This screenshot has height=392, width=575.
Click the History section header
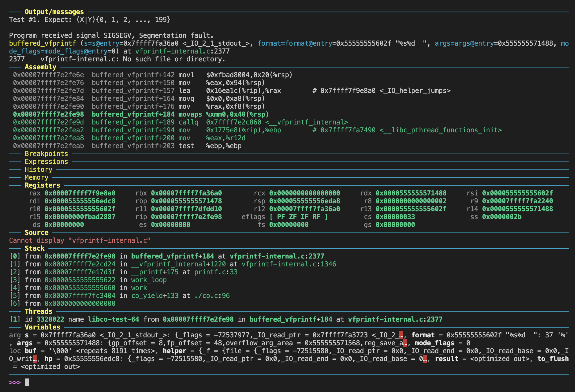(38, 170)
